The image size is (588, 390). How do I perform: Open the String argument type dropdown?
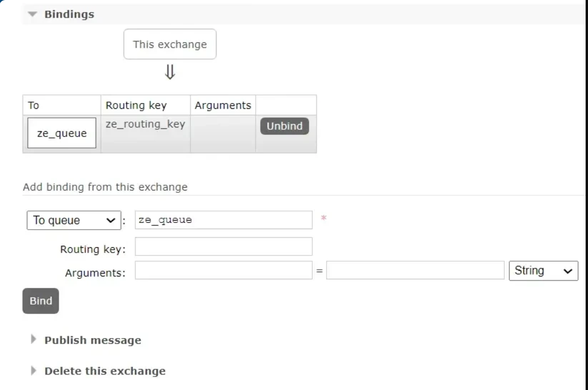pos(543,271)
